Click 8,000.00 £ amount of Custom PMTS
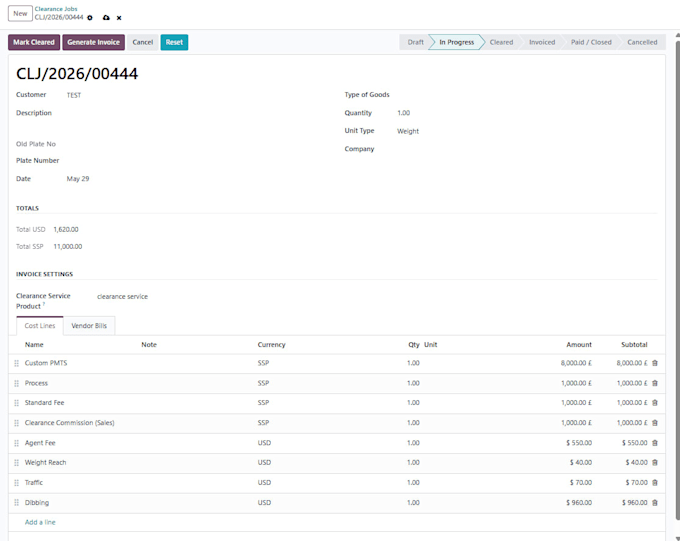Viewport: 680px width, 541px height. [x=576, y=363]
